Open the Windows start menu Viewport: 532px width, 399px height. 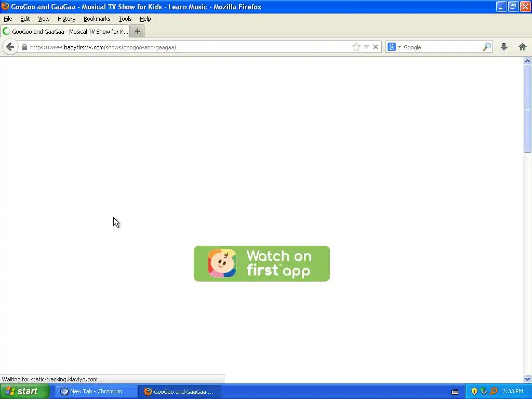(25, 391)
